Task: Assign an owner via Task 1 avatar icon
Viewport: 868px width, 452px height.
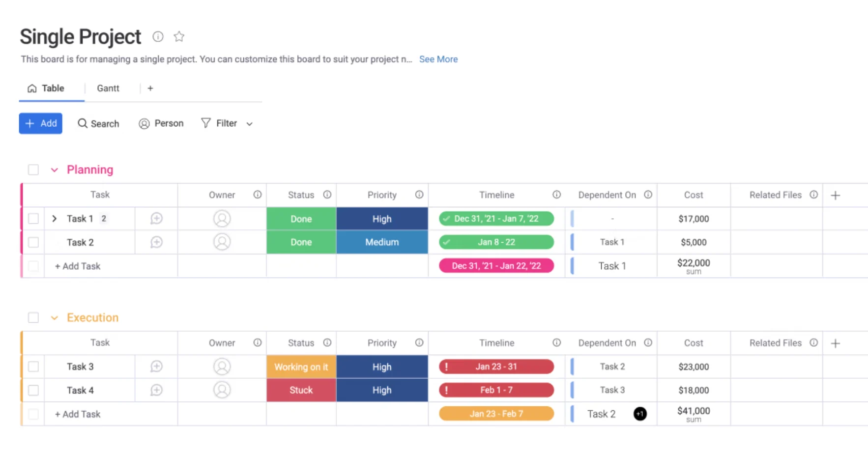Action: pos(222,219)
